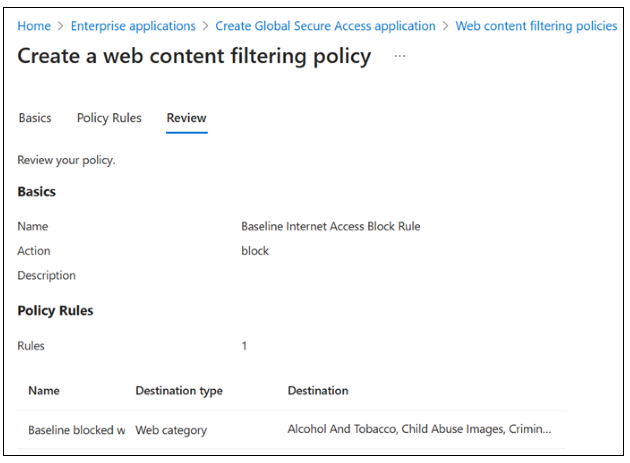Viewport: 630px width, 463px height.
Task: Click the chevron after Enterprise applications
Action: (206, 26)
